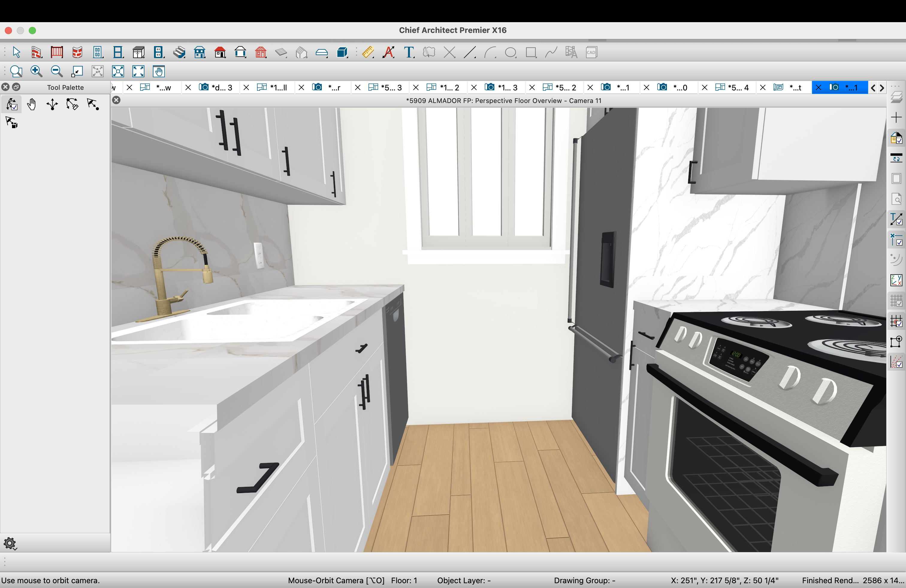Toggle the temporary dimensions checkbox icon

[896, 240]
